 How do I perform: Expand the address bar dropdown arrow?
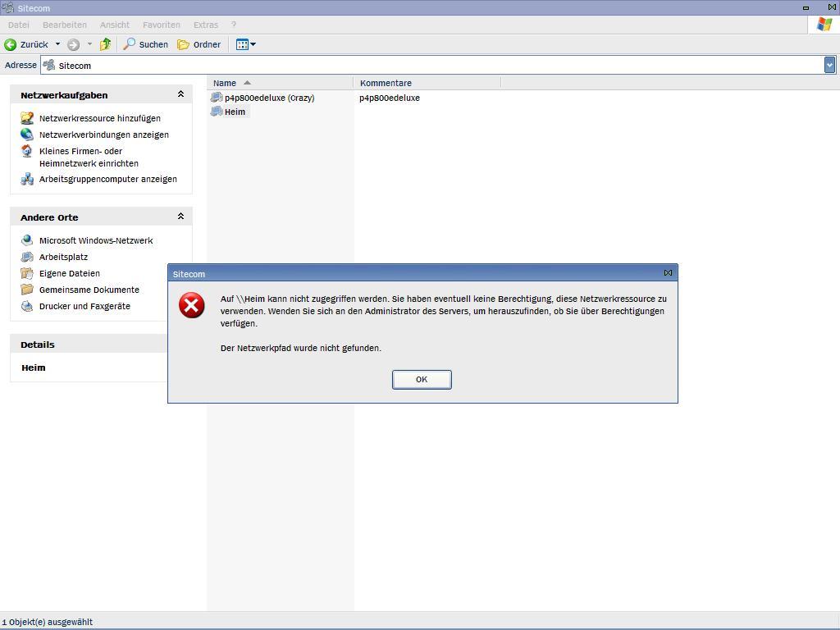click(x=830, y=66)
